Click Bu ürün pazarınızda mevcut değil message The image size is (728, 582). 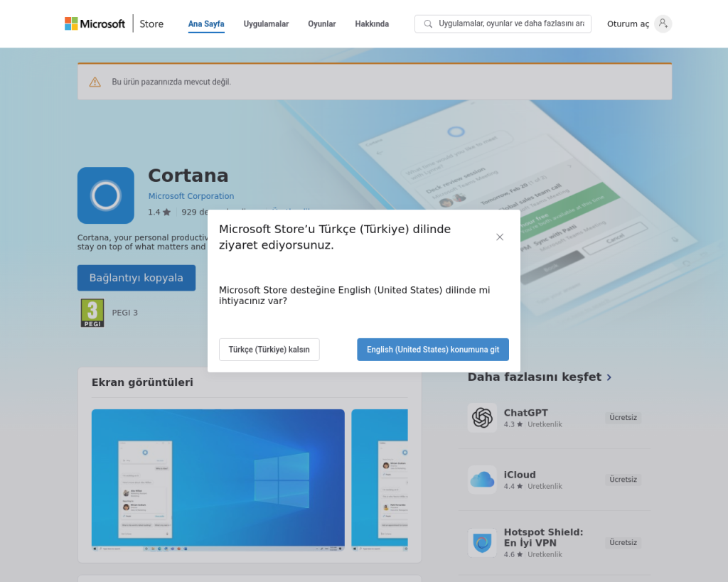click(x=171, y=82)
